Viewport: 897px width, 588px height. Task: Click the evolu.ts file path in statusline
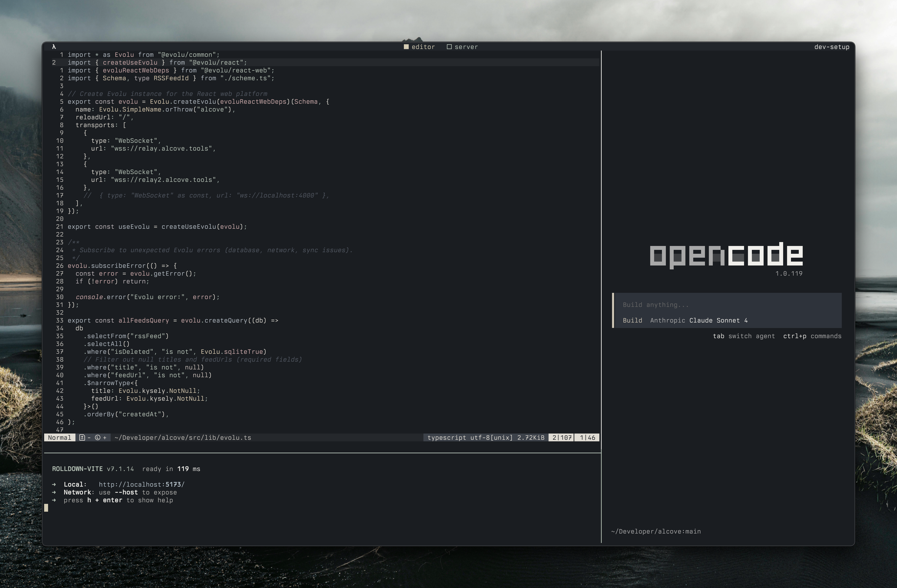183,437
